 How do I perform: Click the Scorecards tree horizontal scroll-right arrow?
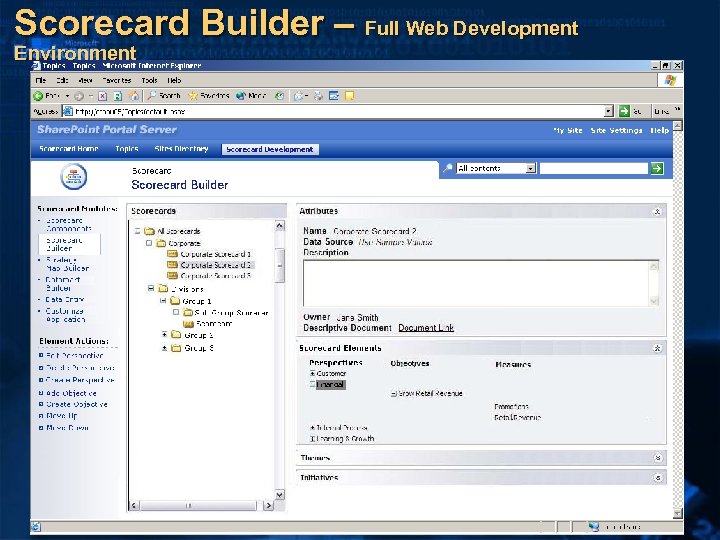coord(269,506)
